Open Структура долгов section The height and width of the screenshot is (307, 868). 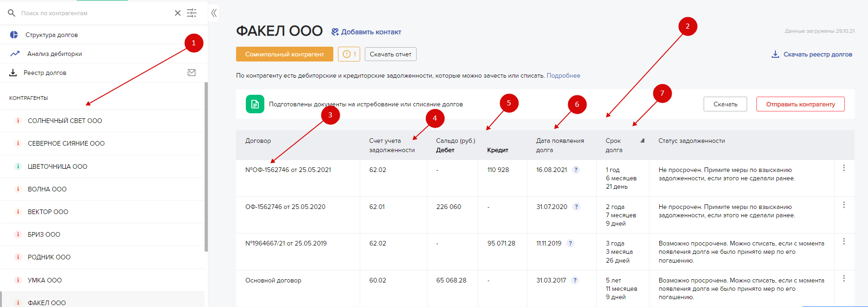(51, 35)
